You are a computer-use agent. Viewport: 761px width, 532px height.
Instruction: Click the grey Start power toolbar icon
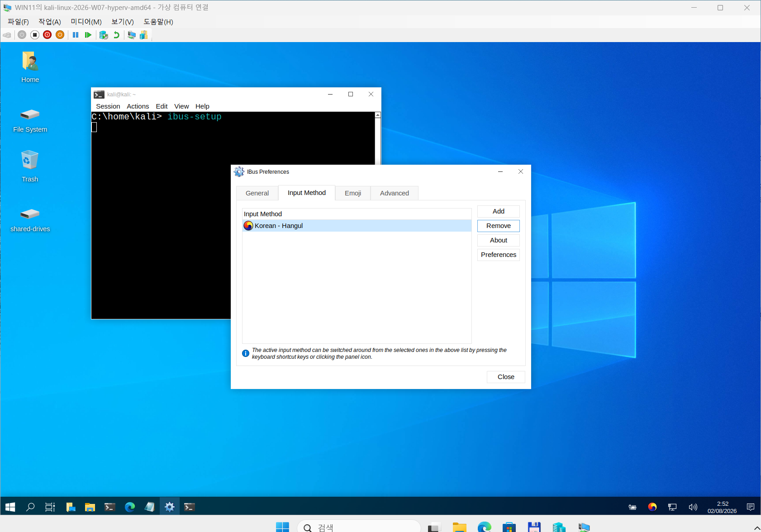click(x=22, y=35)
